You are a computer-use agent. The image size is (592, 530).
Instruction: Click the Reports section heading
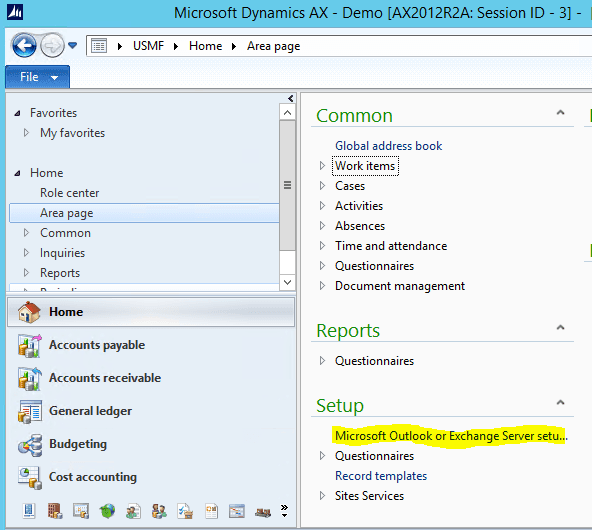pyautogui.click(x=348, y=331)
